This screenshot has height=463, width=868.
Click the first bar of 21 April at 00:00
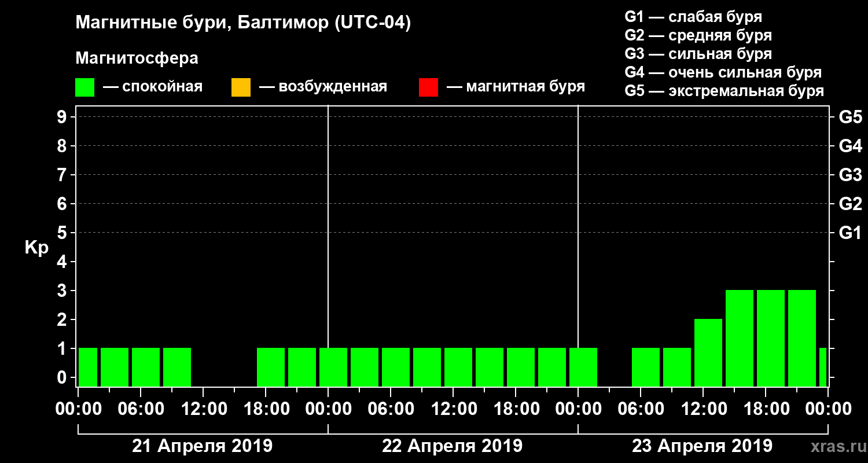click(x=88, y=368)
